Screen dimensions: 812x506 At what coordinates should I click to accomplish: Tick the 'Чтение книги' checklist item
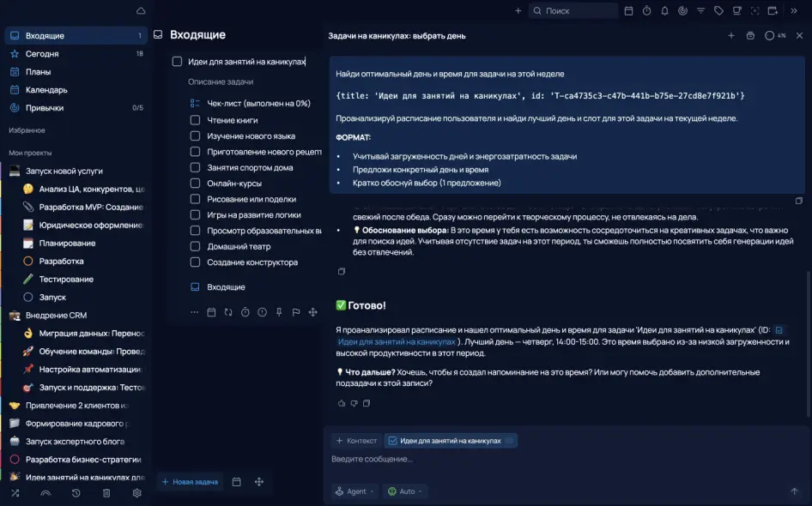click(195, 120)
